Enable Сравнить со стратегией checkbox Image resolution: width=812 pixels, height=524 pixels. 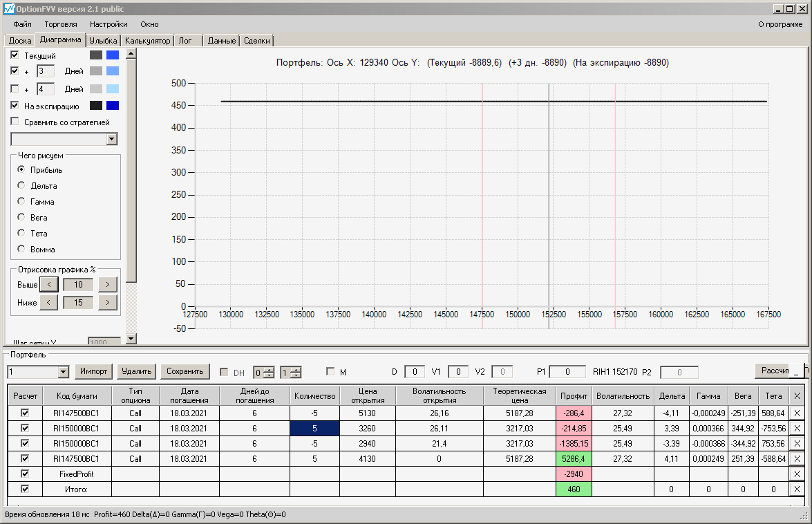(x=15, y=121)
